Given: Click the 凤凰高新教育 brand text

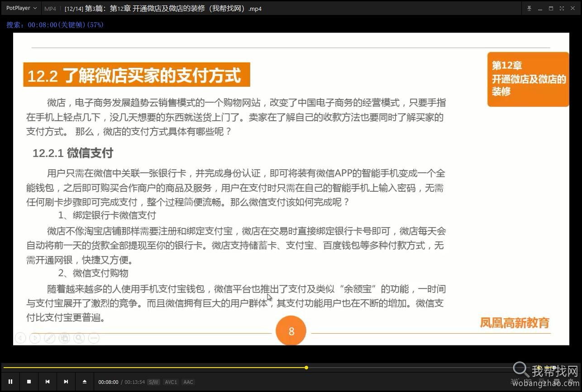Looking at the screenshot, I should [515, 323].
